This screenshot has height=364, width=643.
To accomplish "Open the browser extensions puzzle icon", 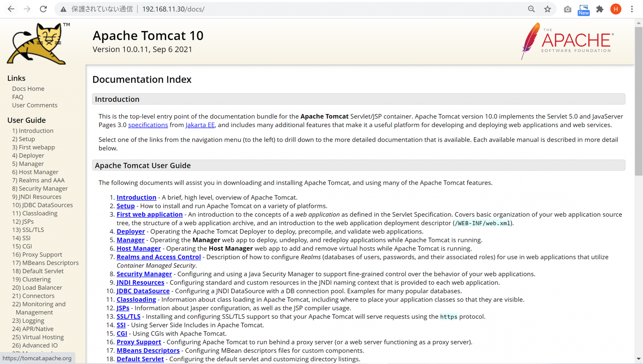I will coord(600,9).
